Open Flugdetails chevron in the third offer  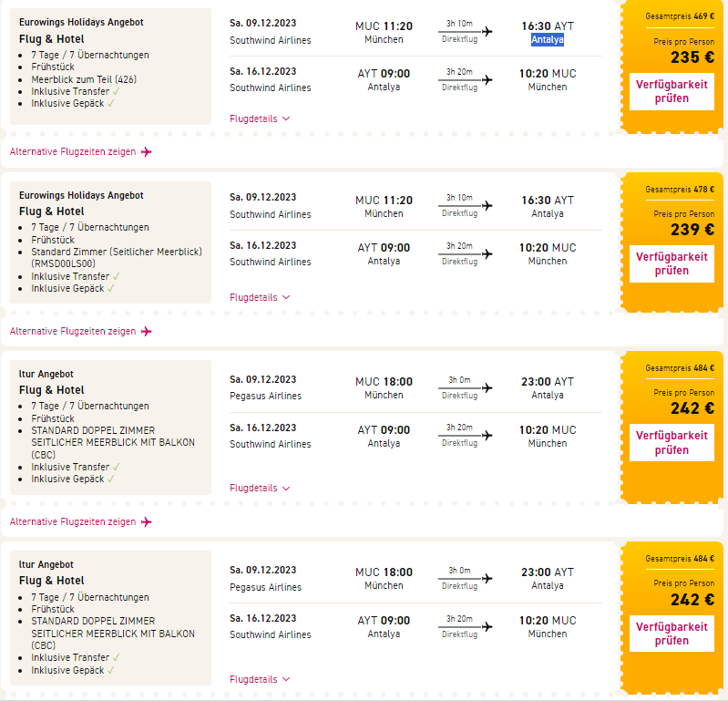click(285, 488)
